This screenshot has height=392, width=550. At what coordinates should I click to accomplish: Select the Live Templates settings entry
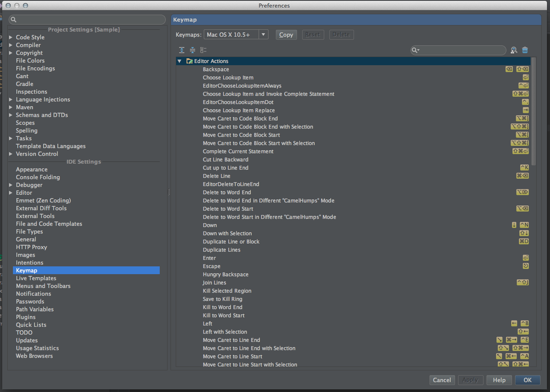pos(36,278)
